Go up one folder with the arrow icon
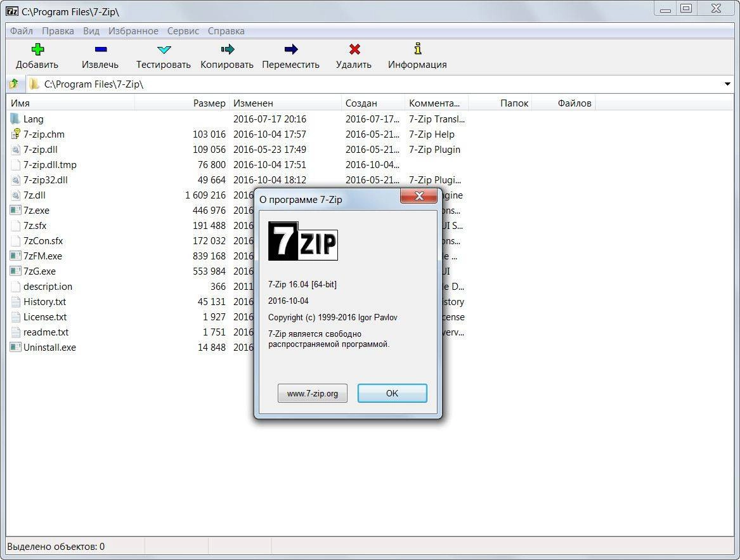The width and height of the screenshot is (740, 560). point(14,84)
